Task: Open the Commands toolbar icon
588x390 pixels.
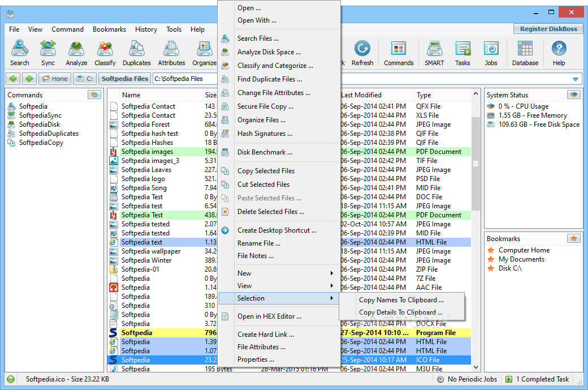Action: 399,53
